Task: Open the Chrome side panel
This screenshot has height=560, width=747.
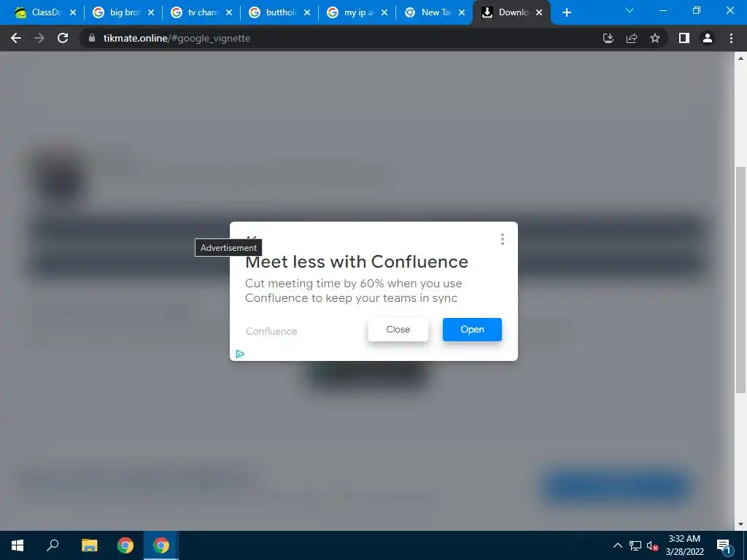Action: coord(684,38)
